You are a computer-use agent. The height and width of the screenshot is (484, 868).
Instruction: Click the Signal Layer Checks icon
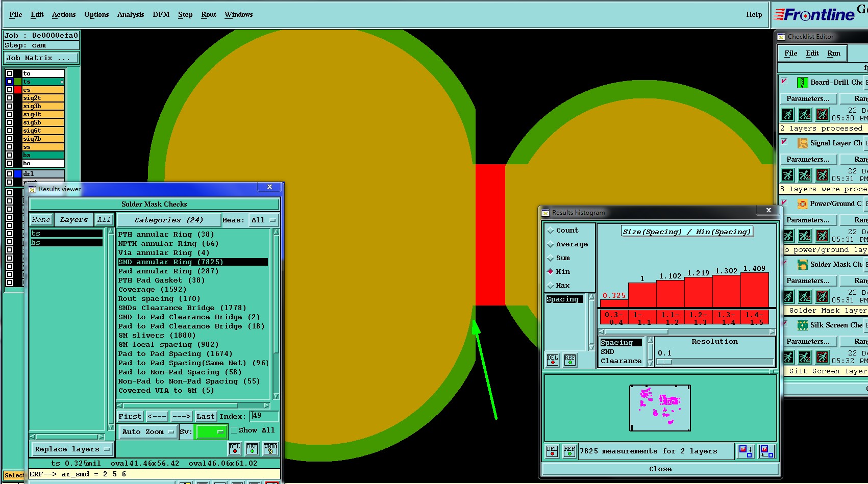tap(803, 143)
